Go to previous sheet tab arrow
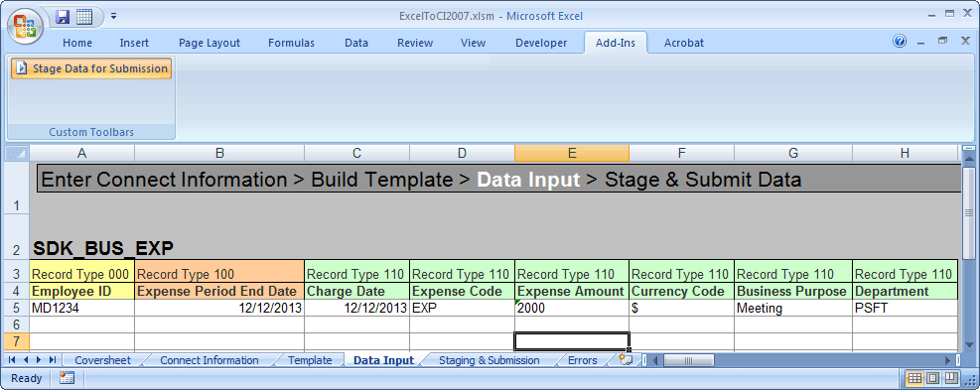This screenshot has width=980, height=390. tap(26, 360)
